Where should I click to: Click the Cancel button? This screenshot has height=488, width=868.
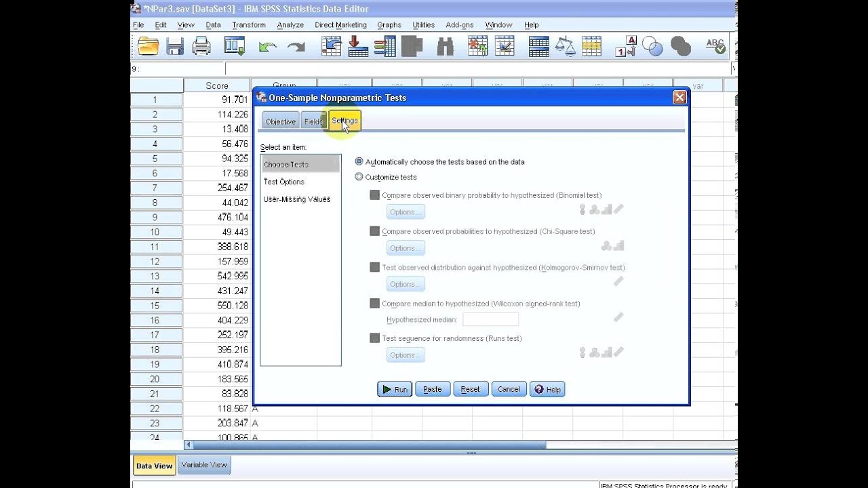(x=509, y=389)
